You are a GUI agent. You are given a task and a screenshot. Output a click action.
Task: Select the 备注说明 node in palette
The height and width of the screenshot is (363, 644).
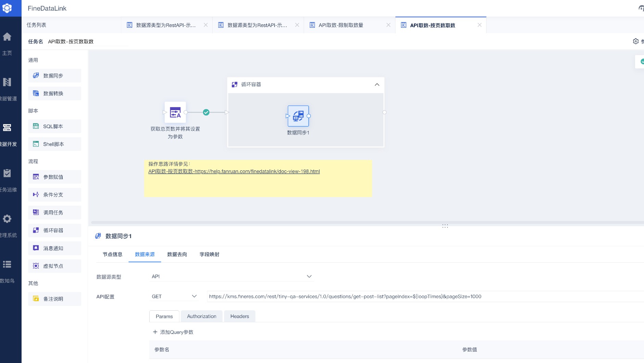55,299
